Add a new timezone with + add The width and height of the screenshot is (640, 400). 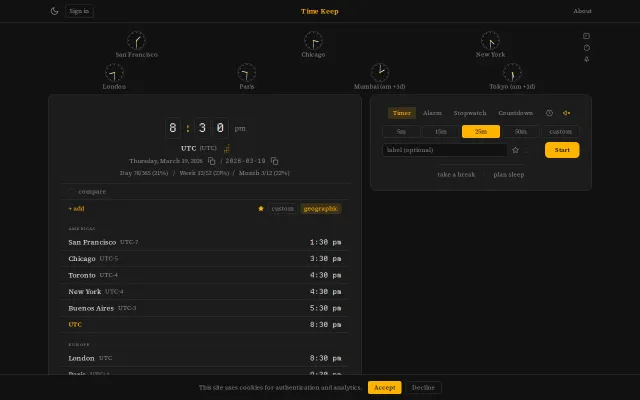76,209
